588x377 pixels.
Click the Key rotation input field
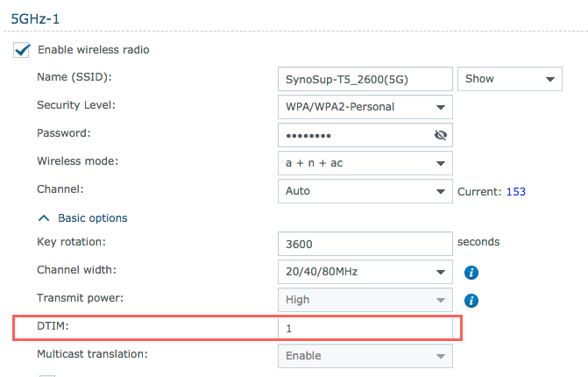(x=365, y=244)
